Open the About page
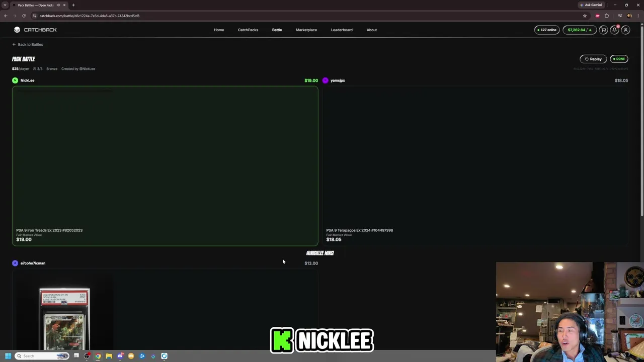 point(371,30)
